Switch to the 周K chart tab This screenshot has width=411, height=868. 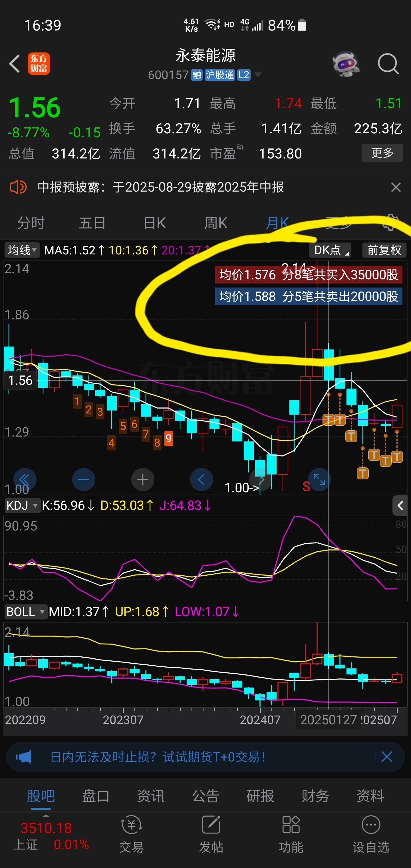(215, 223)
